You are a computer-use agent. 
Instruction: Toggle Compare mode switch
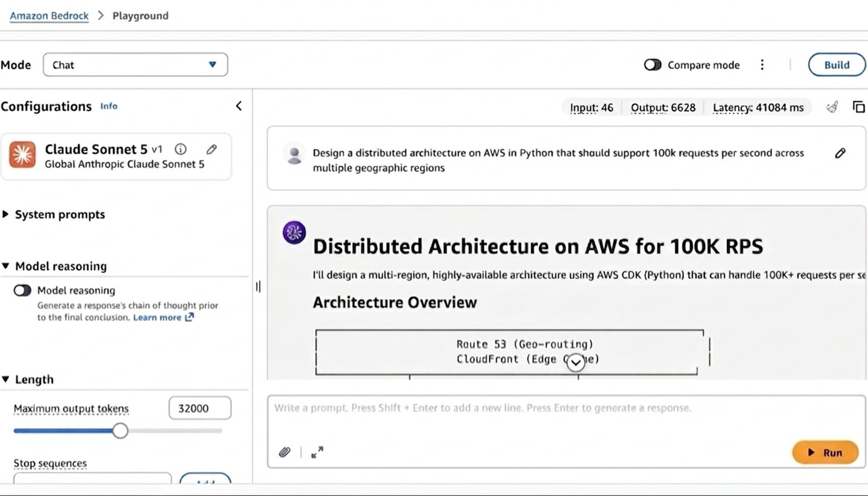(652, 65)
